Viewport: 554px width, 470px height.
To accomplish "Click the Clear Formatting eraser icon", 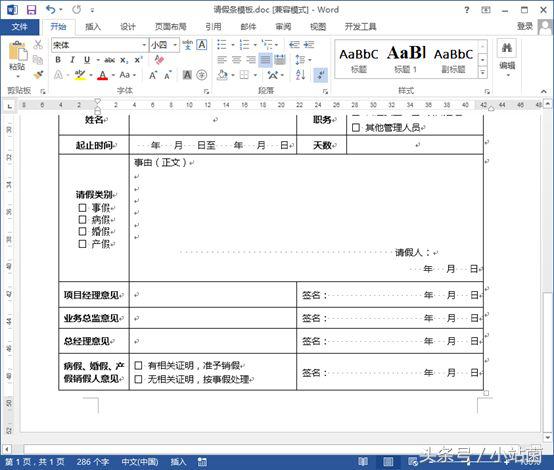I will (x=159, y=60).
